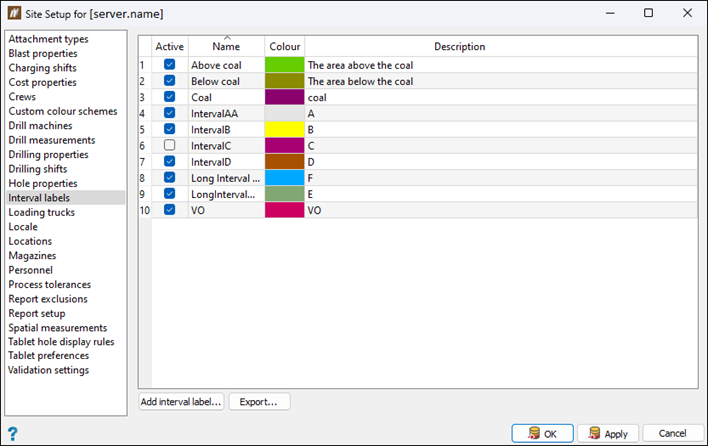This screenshot has width=708, height=446.
Task: Select Loading trucks in the sidebar
Action: click(x=42, y=212)
